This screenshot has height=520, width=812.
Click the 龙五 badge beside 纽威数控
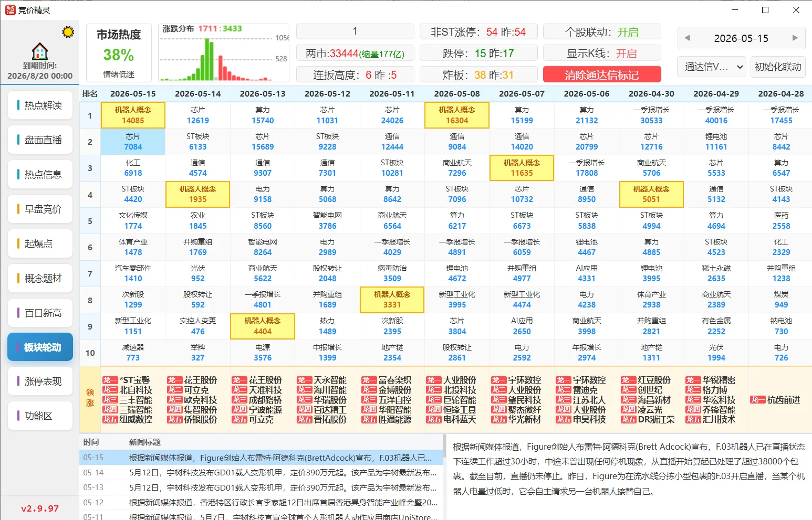[x=110, y=419]
